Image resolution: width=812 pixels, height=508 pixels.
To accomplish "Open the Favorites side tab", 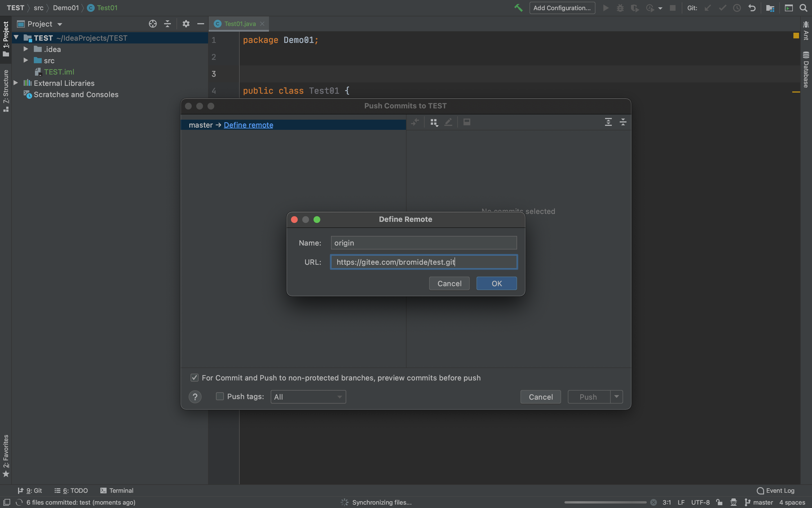I will click(x=6, y=456).
